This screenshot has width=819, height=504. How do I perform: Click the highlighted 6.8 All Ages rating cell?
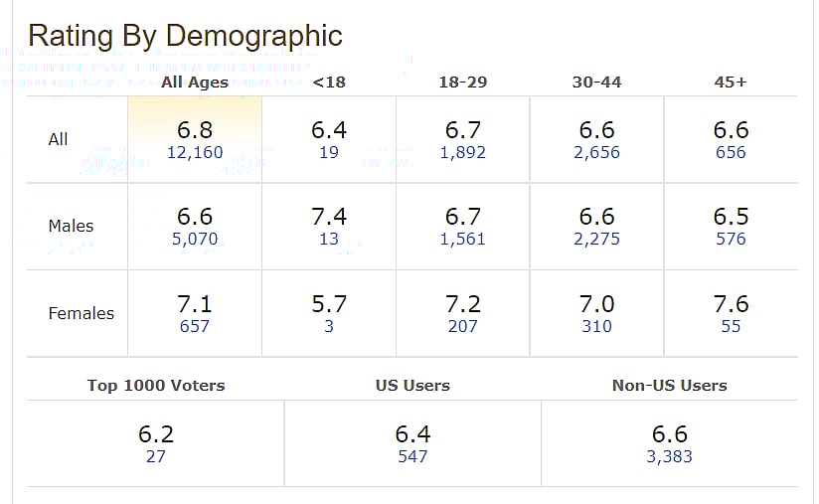pos(195,130)
